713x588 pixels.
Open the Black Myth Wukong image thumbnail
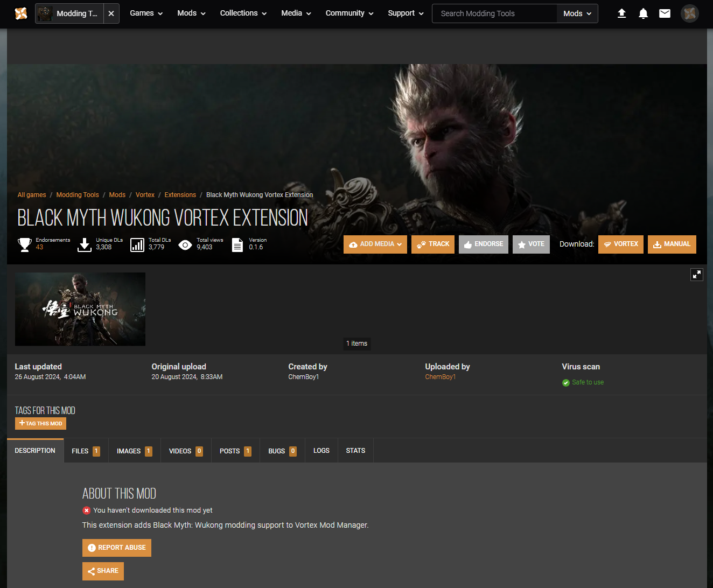pyautogui.click(x=80, y=309)
